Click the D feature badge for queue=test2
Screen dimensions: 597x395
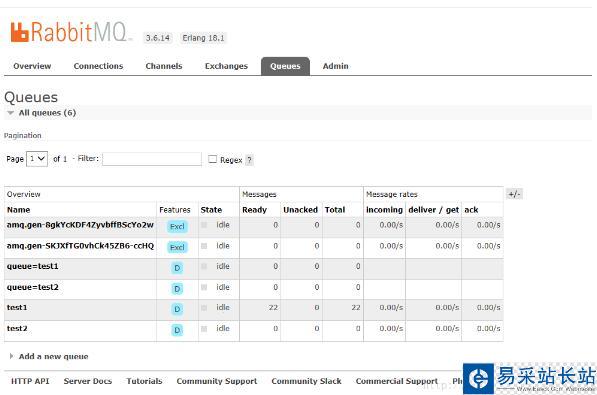177,289
